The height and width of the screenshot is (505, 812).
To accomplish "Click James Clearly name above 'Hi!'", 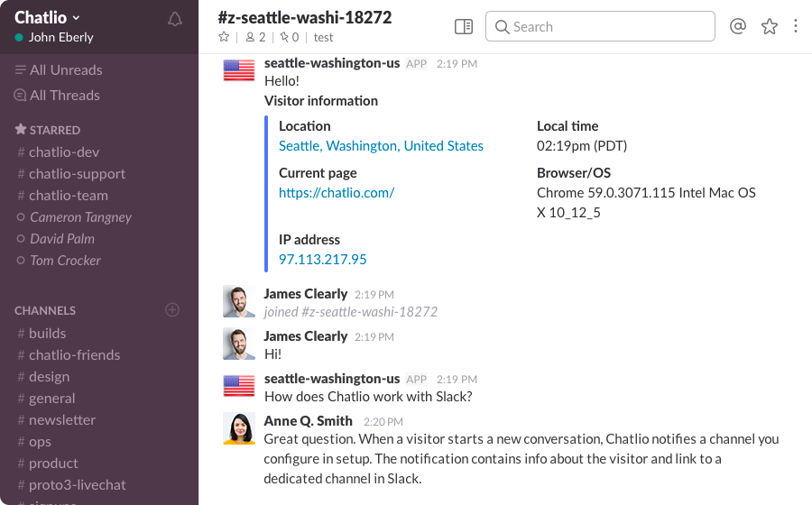I will pyautogui.click(x=306, y=336).
